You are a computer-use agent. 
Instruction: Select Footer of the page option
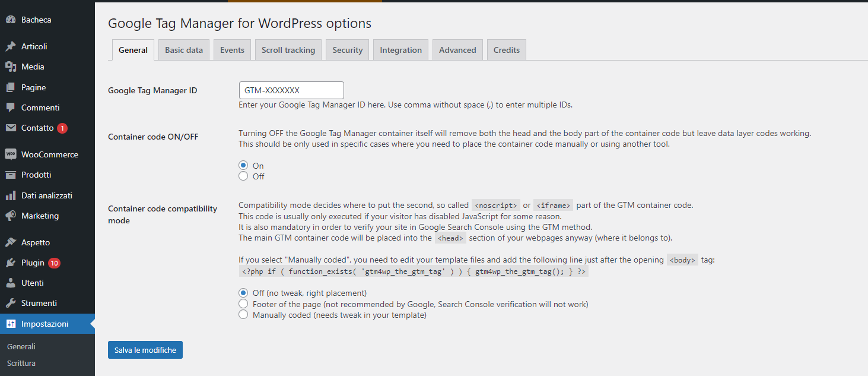click(x=243, y=304)
